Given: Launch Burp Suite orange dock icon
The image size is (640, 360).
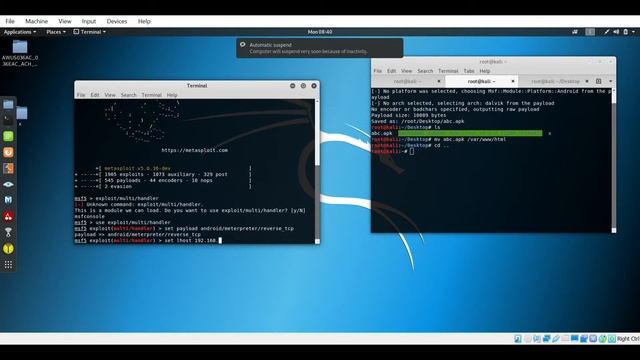Looking at the screenshot, I should 8,152.
